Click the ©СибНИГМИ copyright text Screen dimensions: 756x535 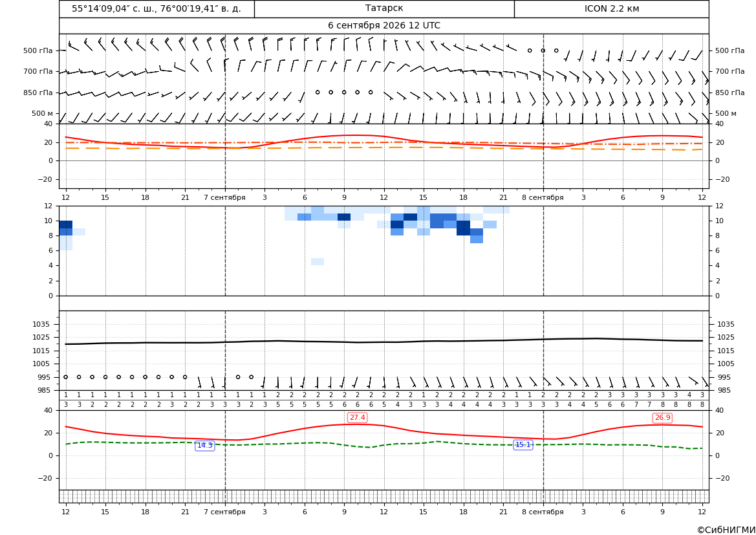click(x=726, y=530)
